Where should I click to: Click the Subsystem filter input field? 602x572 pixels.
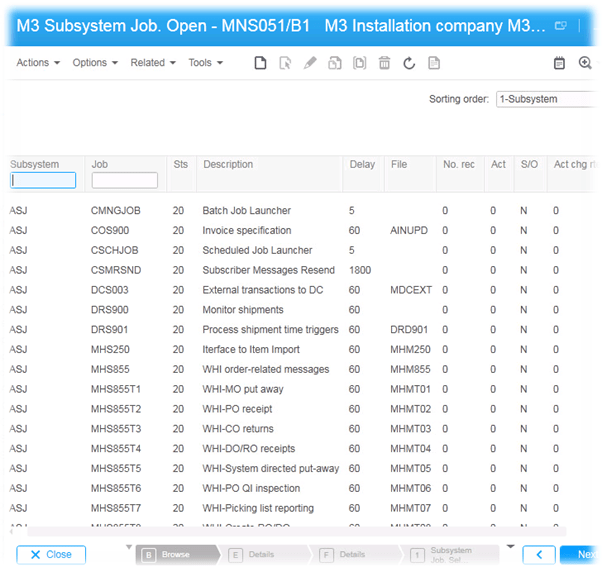pyautogui.click(x=43, y=181)
